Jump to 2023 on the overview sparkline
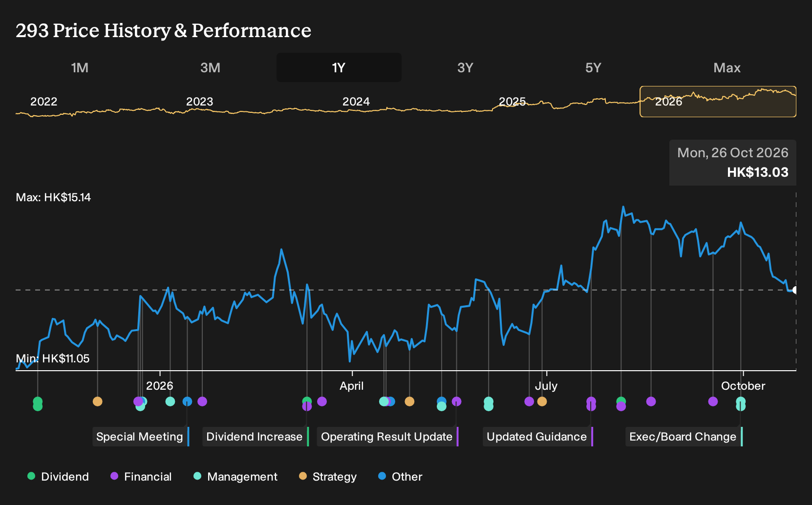Viewport: 812px width, 505px height. [x=199, y=102]
